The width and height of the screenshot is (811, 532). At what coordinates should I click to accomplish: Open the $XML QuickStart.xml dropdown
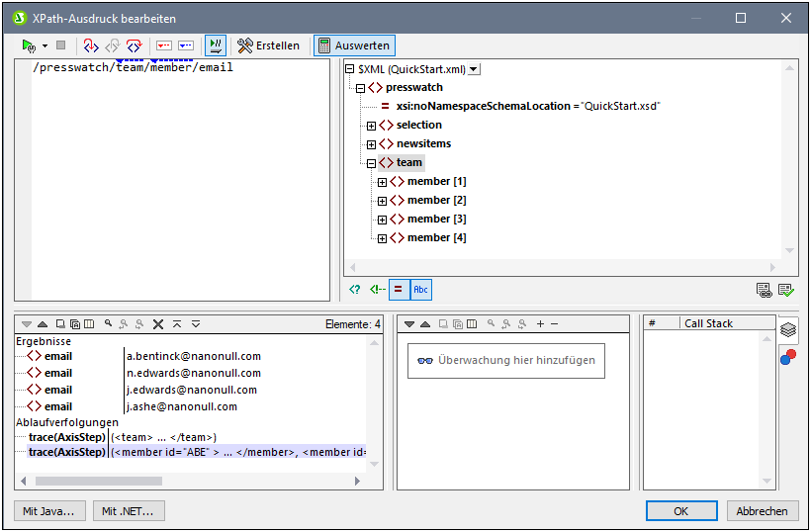[474, 68]
